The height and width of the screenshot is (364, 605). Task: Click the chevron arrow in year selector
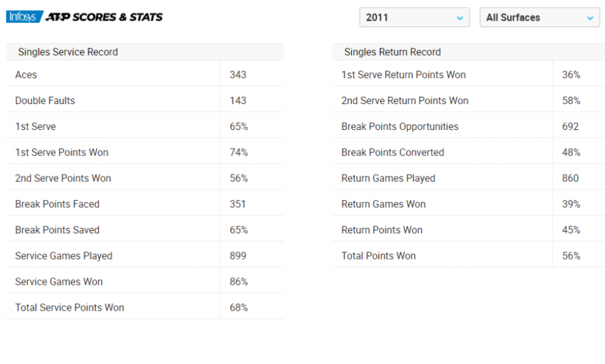(x=460, y=18)
